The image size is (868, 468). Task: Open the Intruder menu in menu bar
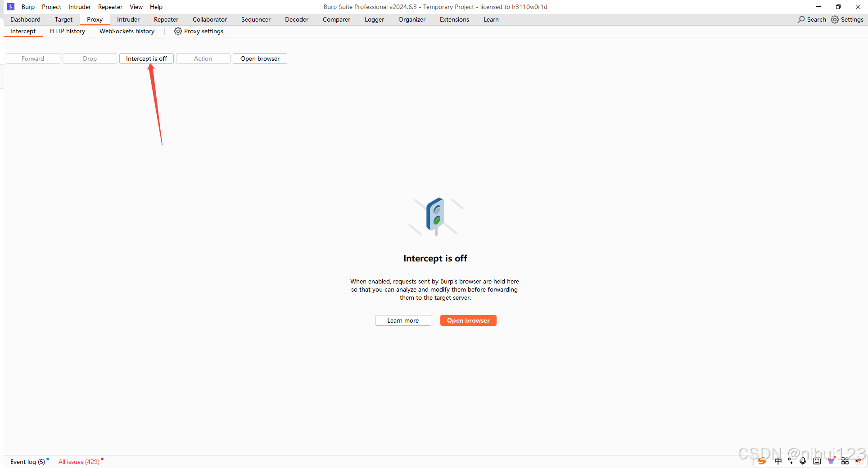[80, 7]
